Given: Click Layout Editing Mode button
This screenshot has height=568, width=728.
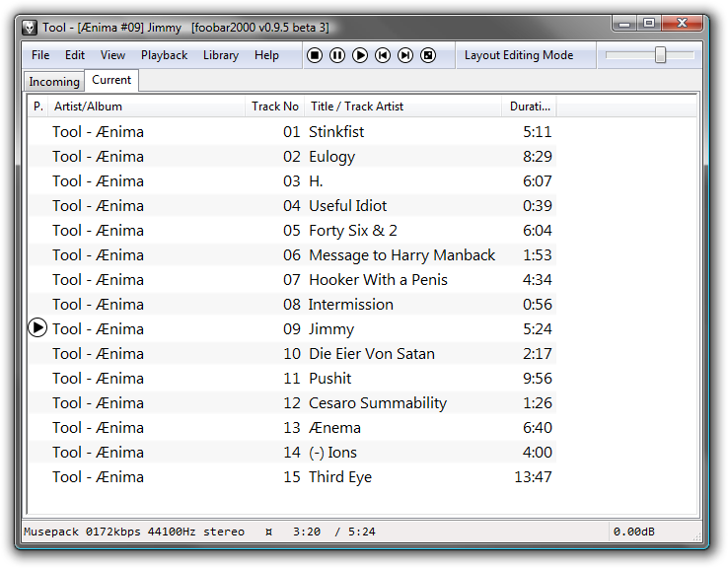Looking at the screenshot, I should [x=519, y=55].
